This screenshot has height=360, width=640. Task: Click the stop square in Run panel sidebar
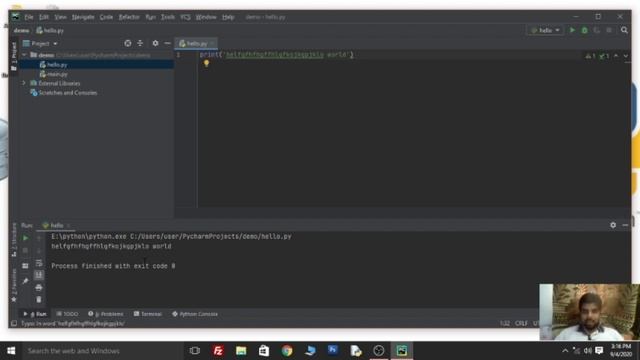pos(25,250)
